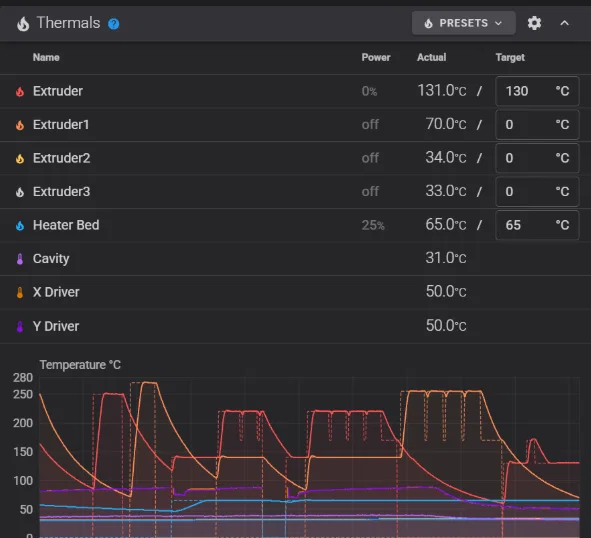Open the Thermals help question mark

(113, 24)
